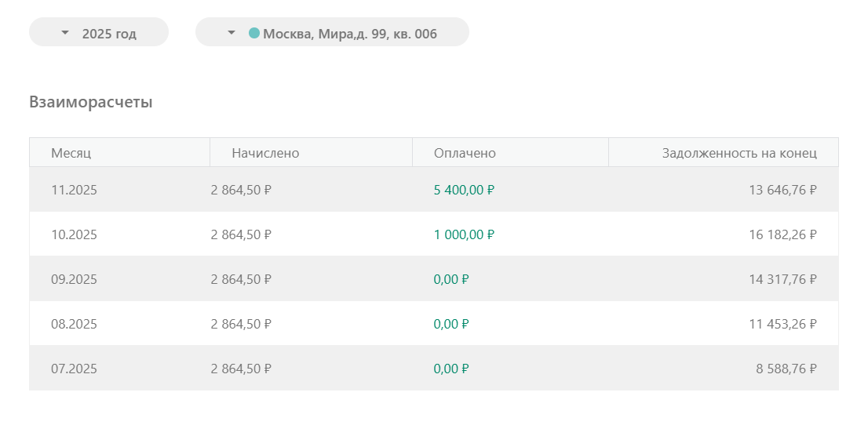Image resolution: width=868 pixels, height=425 pixels.
Task: Click the 1 000,00 ₽ paid amount
Action: click(464, 234)
